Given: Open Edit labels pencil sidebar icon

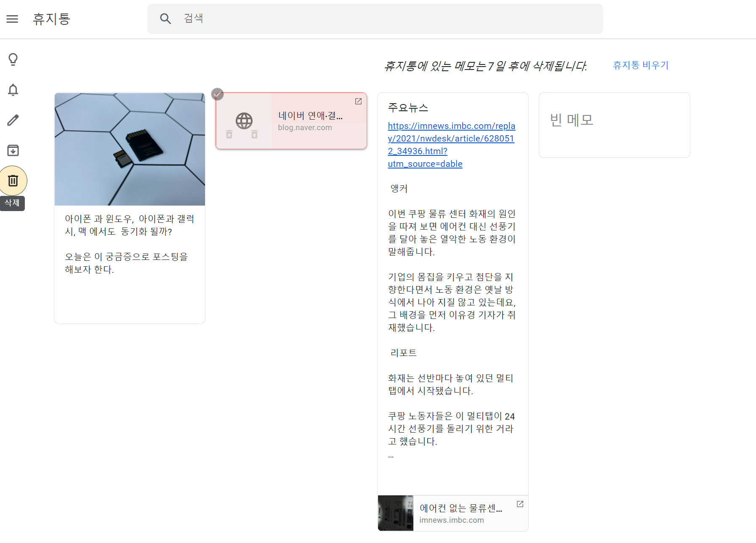Looking at the screenshot, I should point(13,120).
